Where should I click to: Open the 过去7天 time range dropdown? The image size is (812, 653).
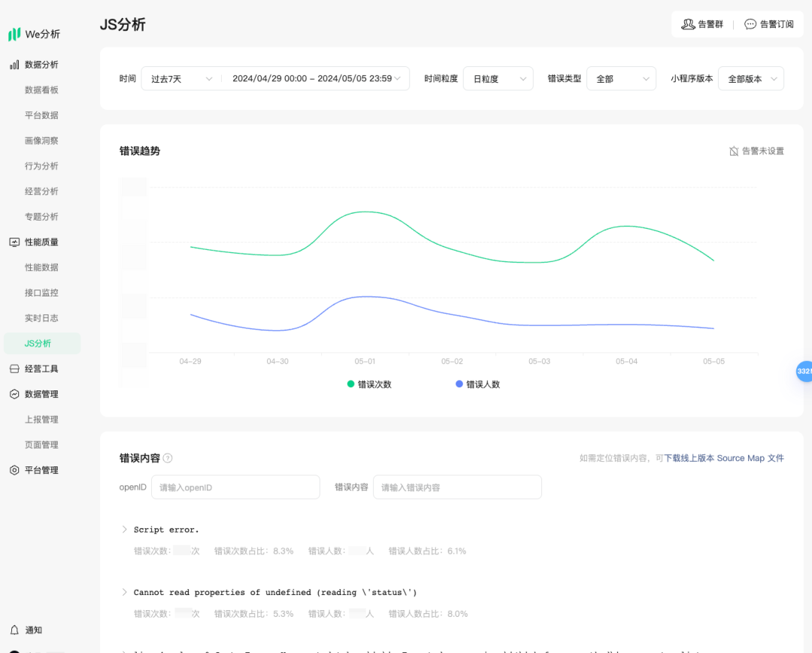[x=181, y=79]
